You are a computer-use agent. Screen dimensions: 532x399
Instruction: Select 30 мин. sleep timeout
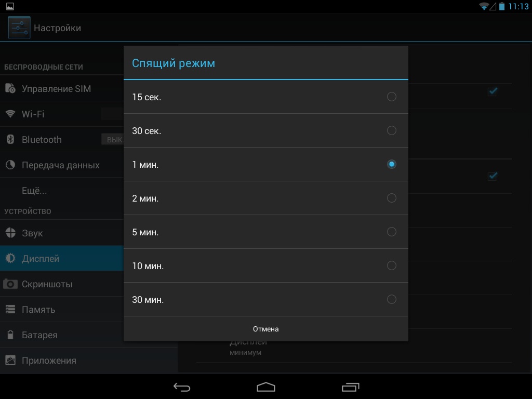tap(392, 299)
